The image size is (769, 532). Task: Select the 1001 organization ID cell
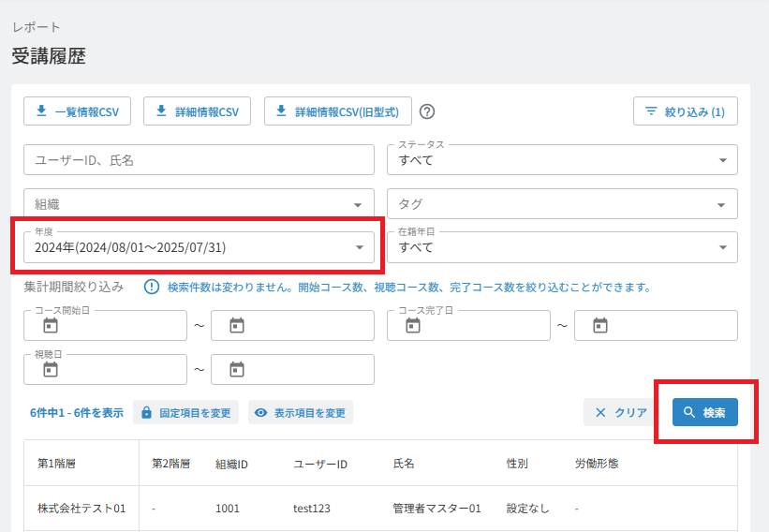tap(227, 509)
